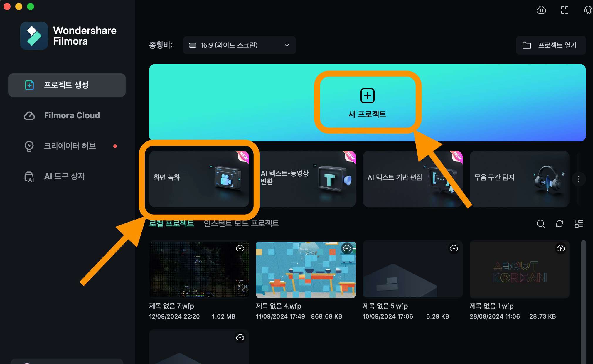Screen dimensions: 593x364
Task: Open AI 도구 상자 in the sidebar
Action: coord(67,176)
